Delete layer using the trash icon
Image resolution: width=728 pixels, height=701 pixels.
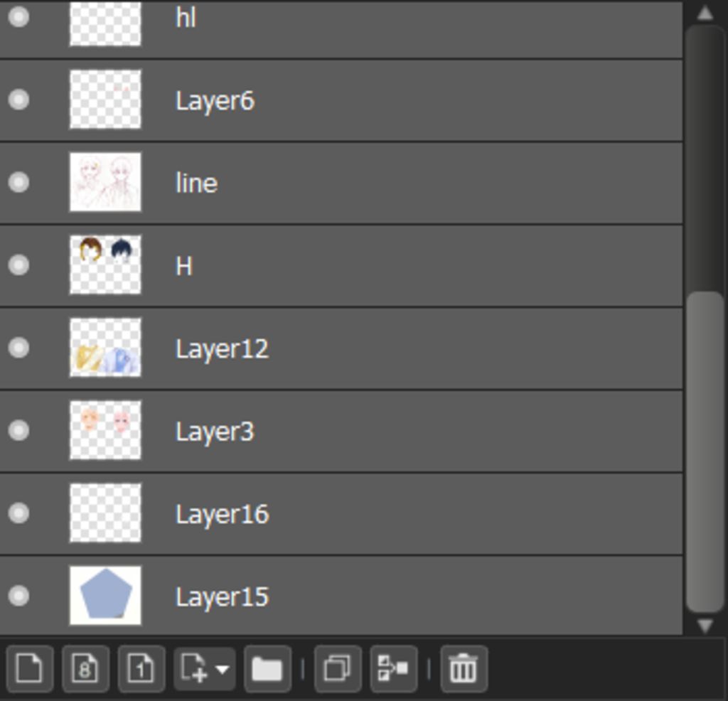[x=464, y=669]
